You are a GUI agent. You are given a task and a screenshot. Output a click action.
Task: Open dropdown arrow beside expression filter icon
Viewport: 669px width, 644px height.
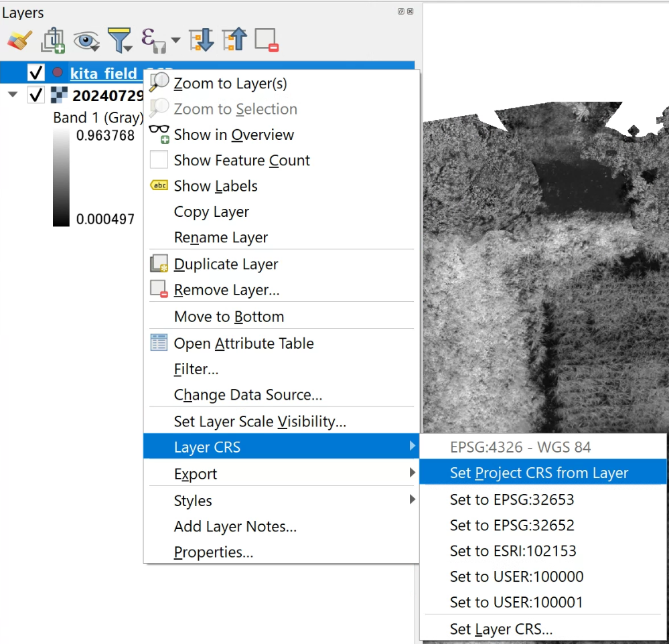175,41
